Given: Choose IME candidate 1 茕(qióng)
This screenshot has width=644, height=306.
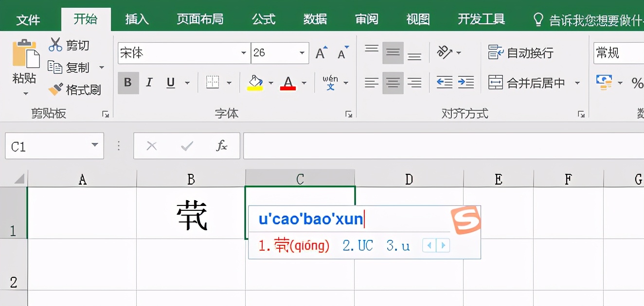Looking at the screenshot, I should pyautogui.click(x=294, y=246).
